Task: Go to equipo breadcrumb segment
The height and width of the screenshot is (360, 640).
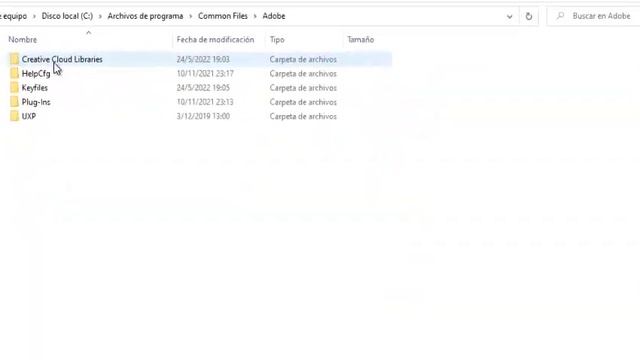Action: (14, 16)
